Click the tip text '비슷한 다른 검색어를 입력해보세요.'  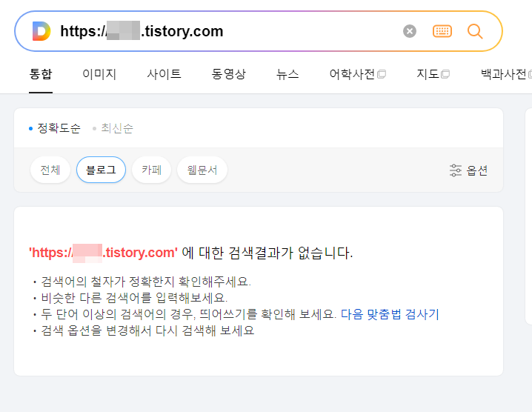[x=134, y=298]
